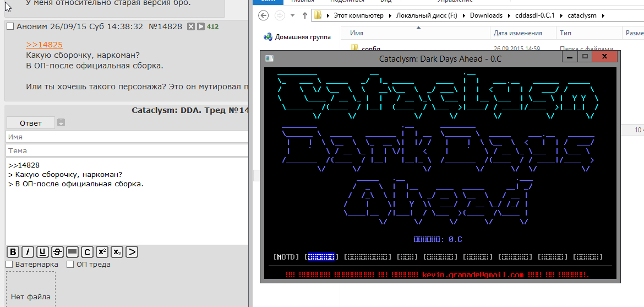Screen dimensions: 644x307
Task: Apply italic formatting in reply editor
Action: click(x=28, y=252)
